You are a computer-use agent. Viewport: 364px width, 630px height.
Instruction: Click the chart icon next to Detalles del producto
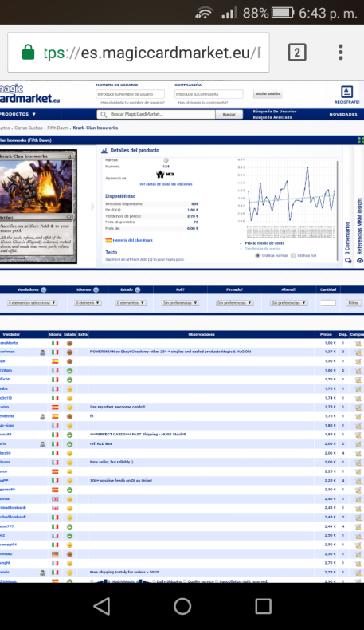(x=104, y=150)
